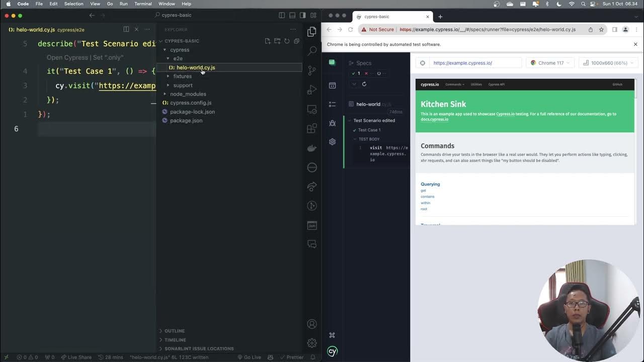Open Explorer more actions ellipsis
The width and height of the screenshot is (644, 362).
click(x=293, y=30)
